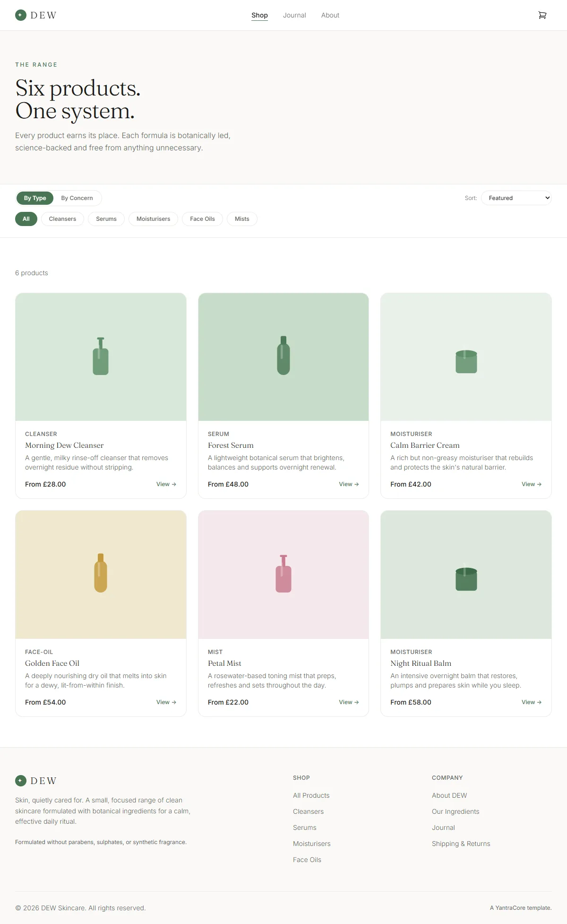Image resolution: width=567 pixels, height=924 pixels.
Task: Click the YantraCore template credit
Action: point(521,908)
